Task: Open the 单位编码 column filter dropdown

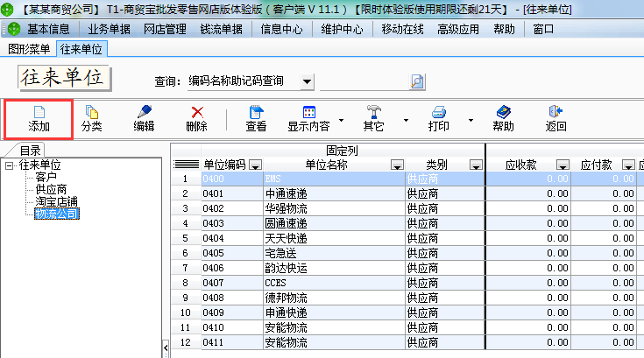Action: click(256, 165)
